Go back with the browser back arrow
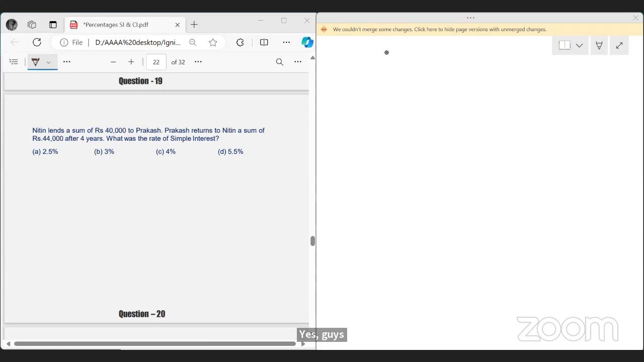Image resolution: width=644 pixels, height=362 pixels. click(15, 42)
